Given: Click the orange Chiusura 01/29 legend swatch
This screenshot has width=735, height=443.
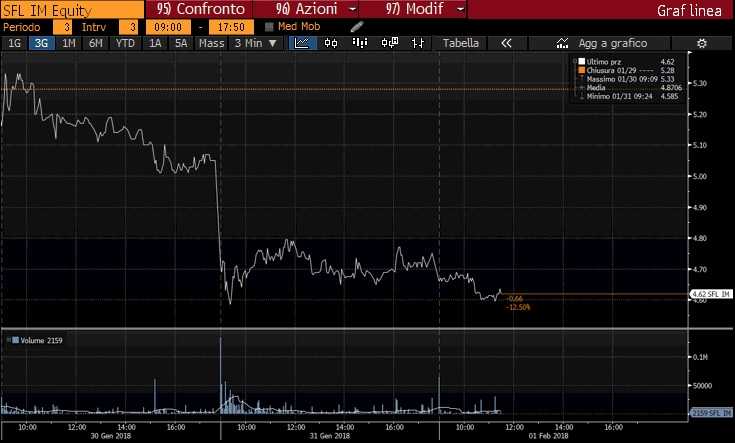Looking at the screenshot, I should (x=582, y=70).
